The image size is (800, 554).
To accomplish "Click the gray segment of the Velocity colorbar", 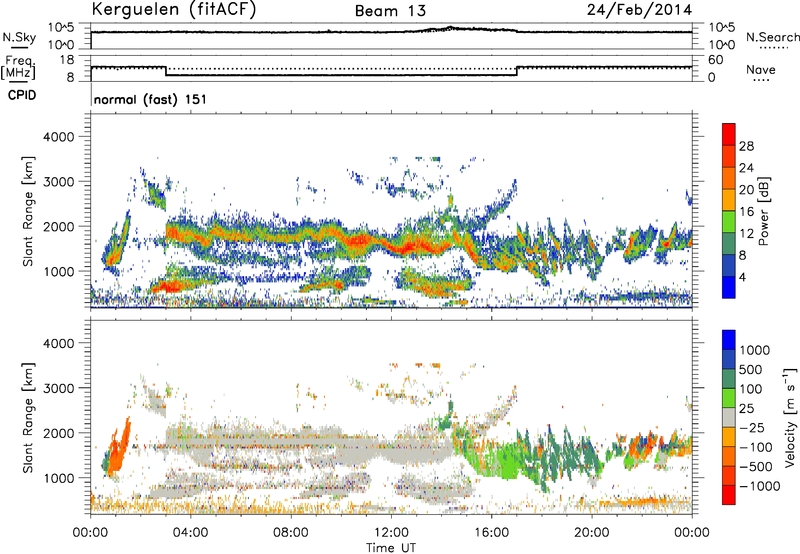I will [729, 418].
